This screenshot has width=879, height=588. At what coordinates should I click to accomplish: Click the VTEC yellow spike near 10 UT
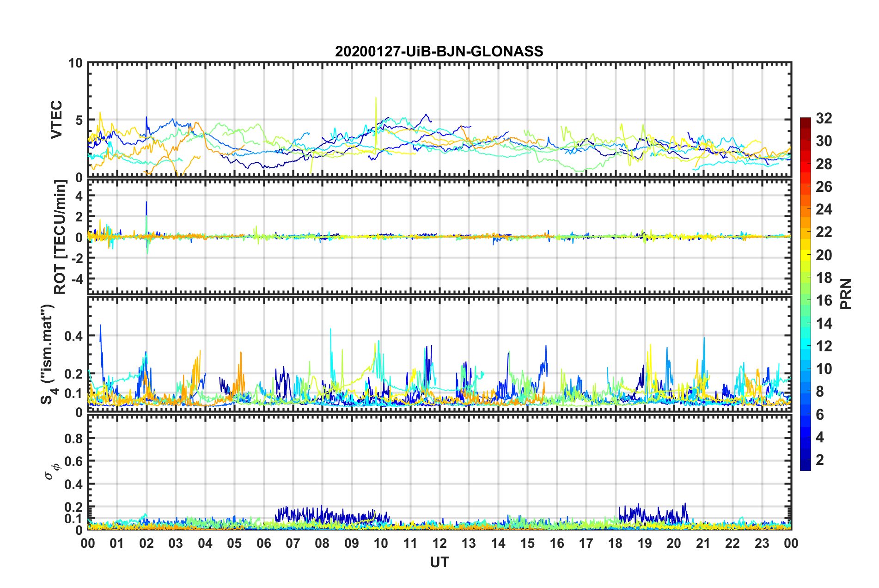(x=376, y=120)
